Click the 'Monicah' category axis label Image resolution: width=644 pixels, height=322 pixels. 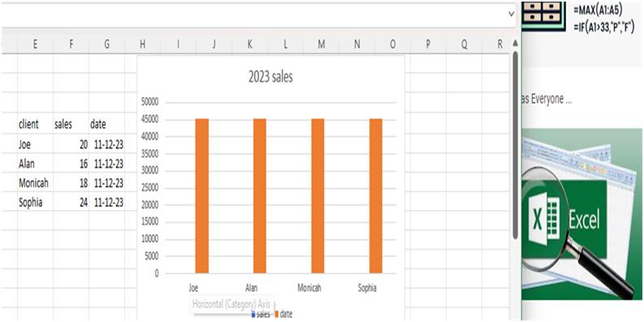[309, 288]
